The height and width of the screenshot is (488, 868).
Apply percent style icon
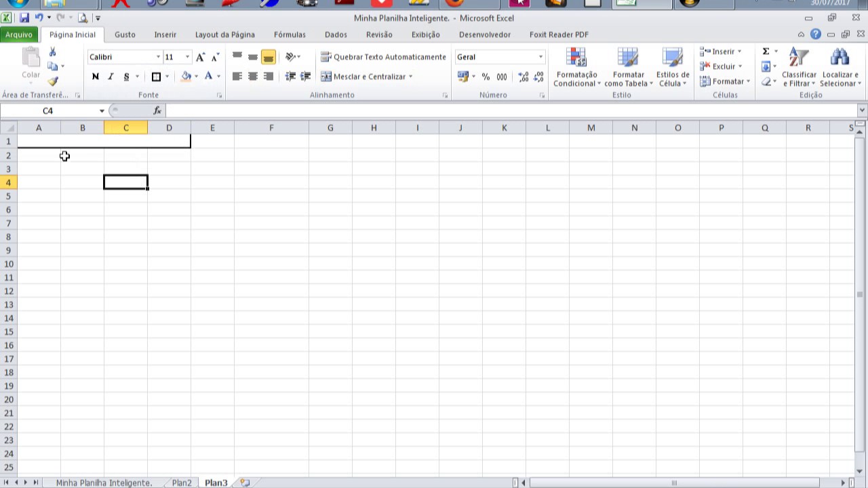click(x=486, y=77)
